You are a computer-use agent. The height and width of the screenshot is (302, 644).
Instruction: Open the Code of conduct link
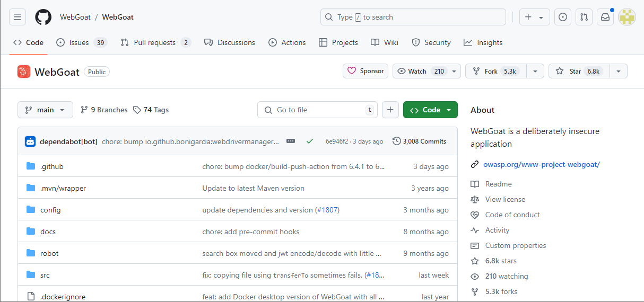point(512,215)
